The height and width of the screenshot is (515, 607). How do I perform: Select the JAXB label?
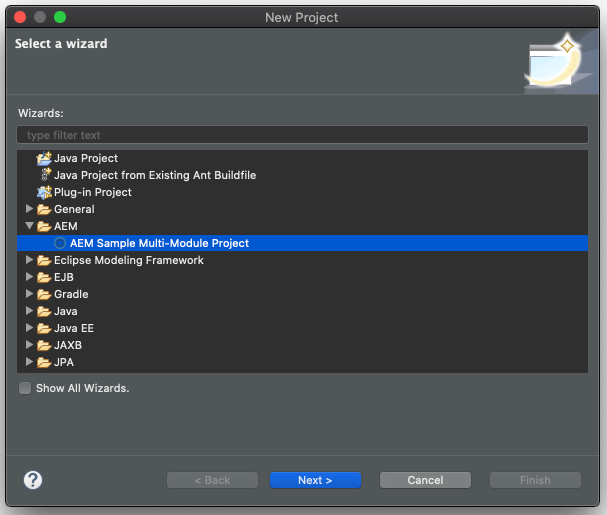[68, 345]
